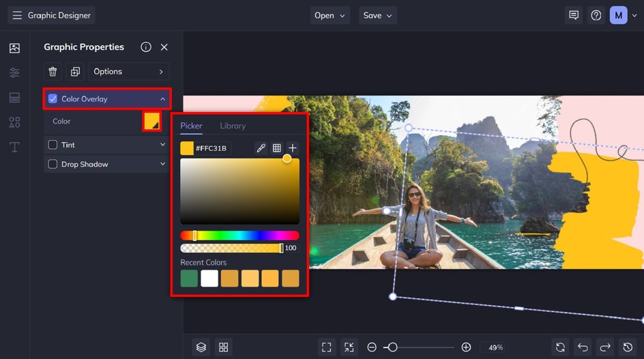Enable the Drop Shadow checkbox
The image size is (644, 359).
53,164
